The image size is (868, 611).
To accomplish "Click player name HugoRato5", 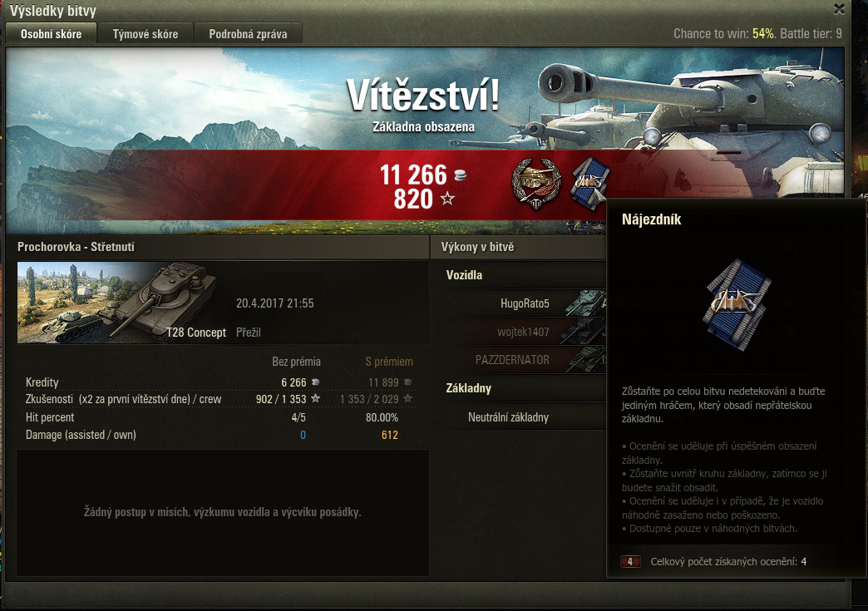I will coord(525,303).
